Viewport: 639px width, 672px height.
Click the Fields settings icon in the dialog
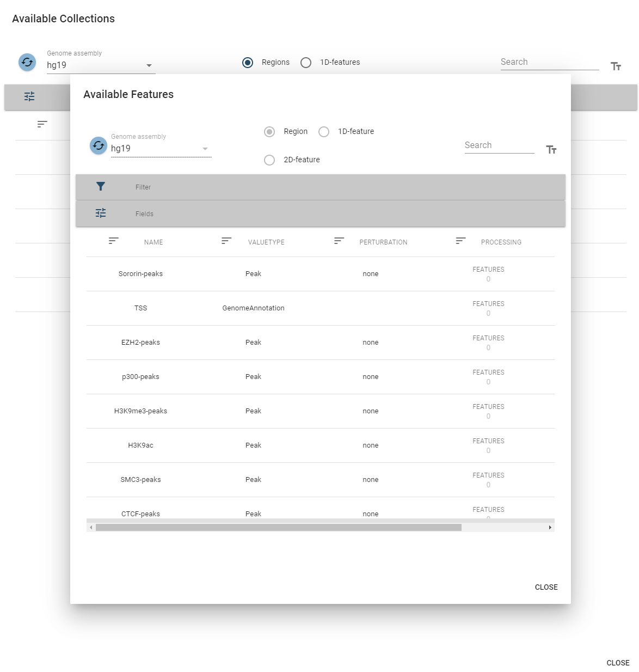(100, 213)
